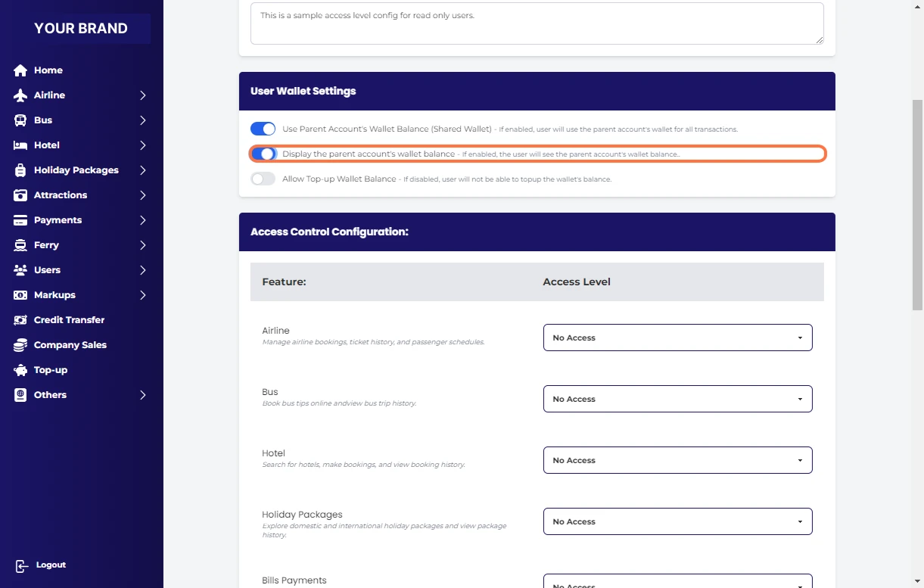Disable the Shared Wallet toggle

(263, 129)
